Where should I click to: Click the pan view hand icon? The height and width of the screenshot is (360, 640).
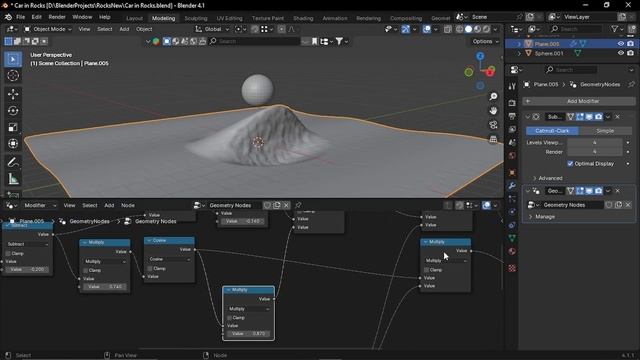click(493, 111)
